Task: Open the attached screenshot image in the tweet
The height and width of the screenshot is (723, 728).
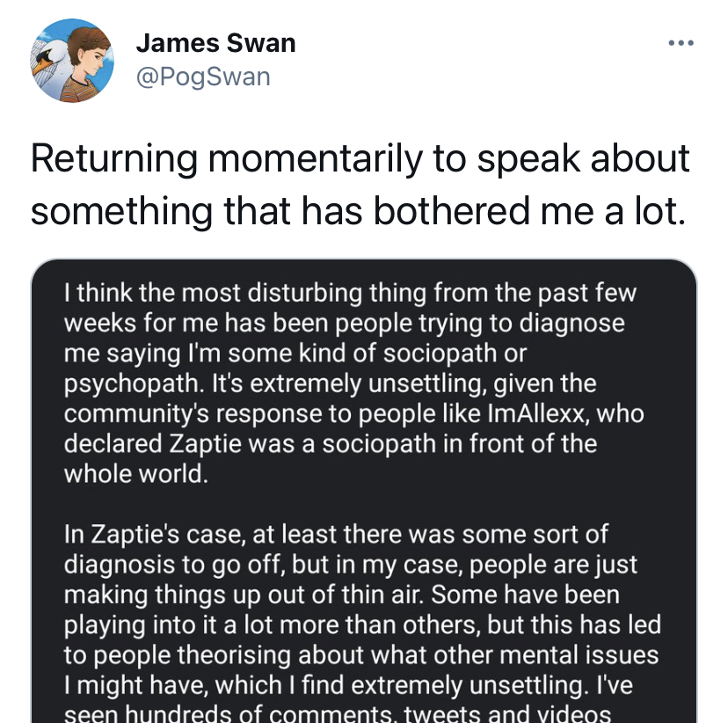Action: point(364,491)
